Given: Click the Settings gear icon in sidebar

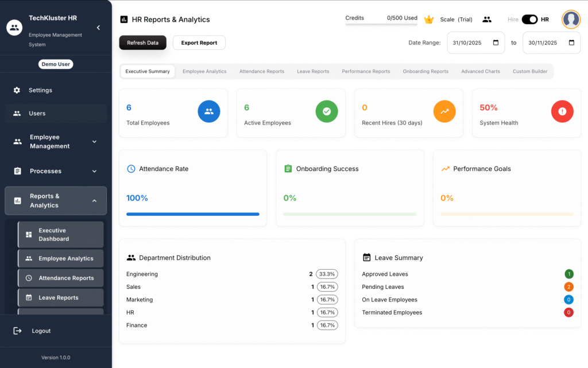Looking at the screenshot, I should [17, 90].
